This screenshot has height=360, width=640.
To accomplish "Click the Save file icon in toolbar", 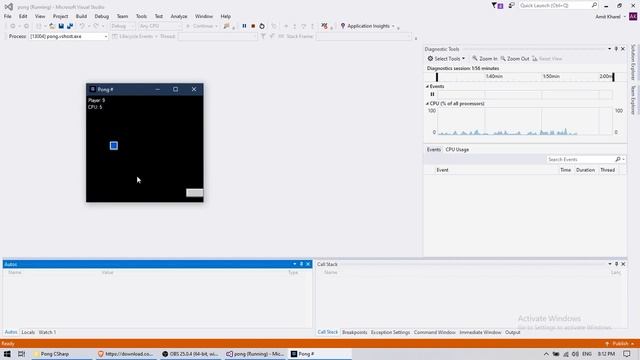I will tap(61, 26).
